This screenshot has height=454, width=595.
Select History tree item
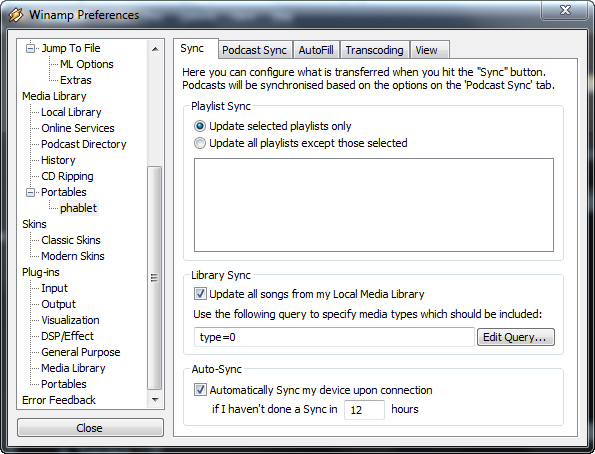pyautogui.click(x=58, y=160)
